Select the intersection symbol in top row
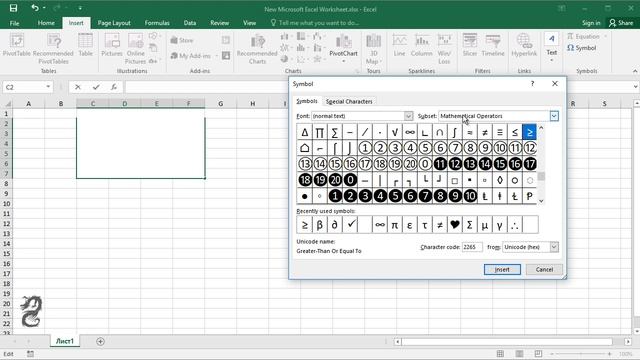 (440, 132)
